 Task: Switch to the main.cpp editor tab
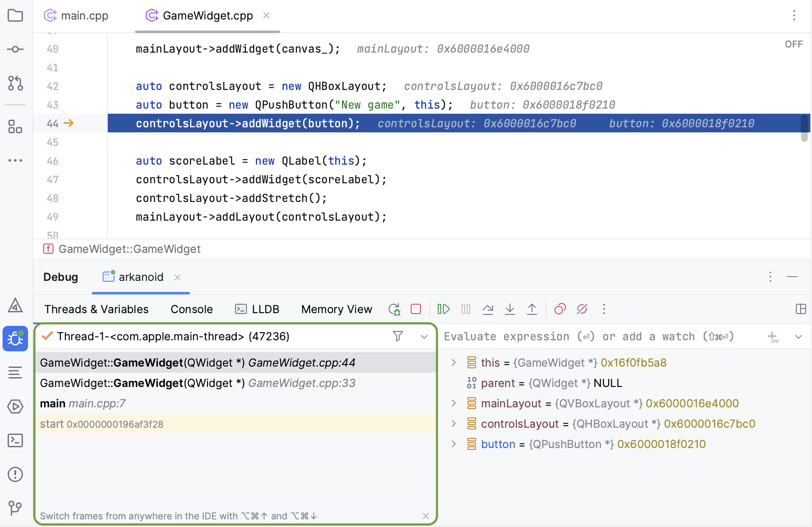tap(84, 15)
